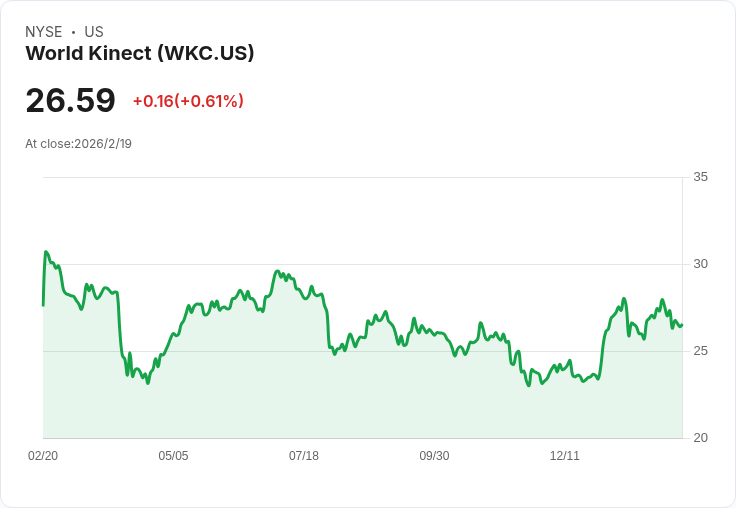Click the rightmost end of the price line
Viewport: 736px width, 508px height.
point(681,325)
